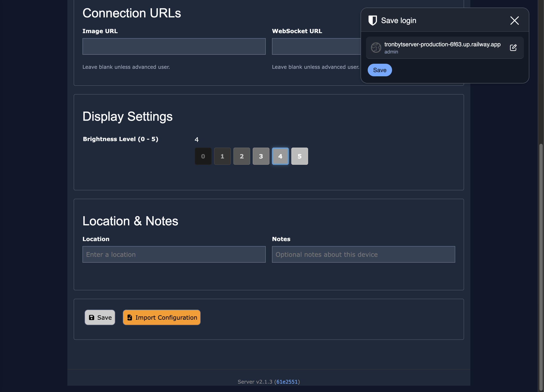
Task: Click the floppy disk Save button
Action: pyautogui.click(x=100, y=318)
